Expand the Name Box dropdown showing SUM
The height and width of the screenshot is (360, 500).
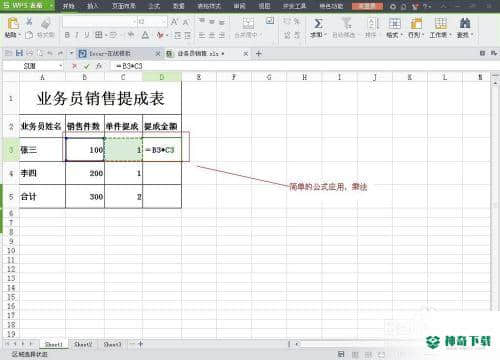pos(61,66)
